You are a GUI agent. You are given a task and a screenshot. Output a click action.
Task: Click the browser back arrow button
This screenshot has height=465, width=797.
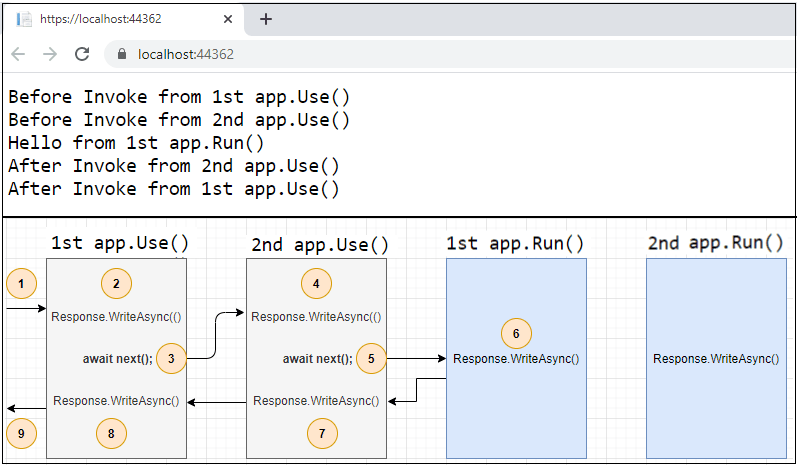coord(18,55)
